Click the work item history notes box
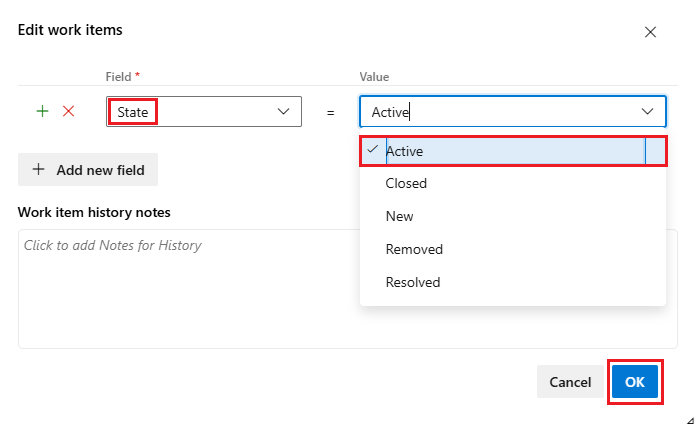 pos(348,289)
